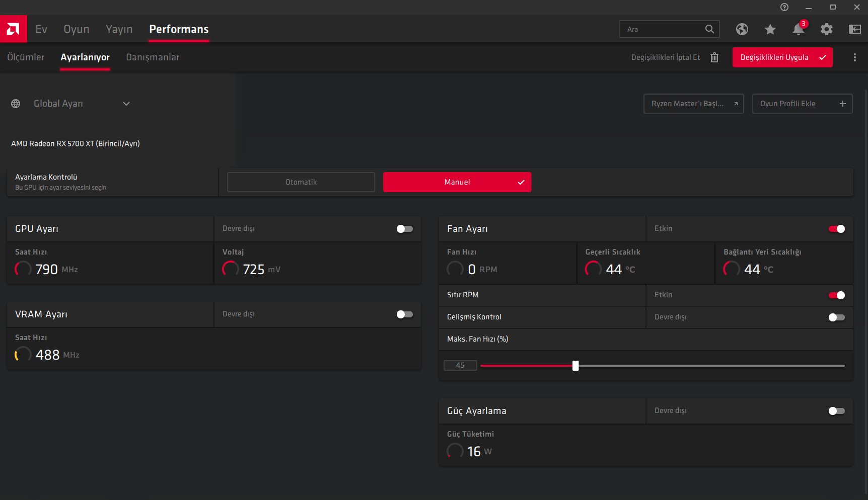Click Oyun Profili Ekle button
This screenshot has width=868, height=500.
coord(803,104)
